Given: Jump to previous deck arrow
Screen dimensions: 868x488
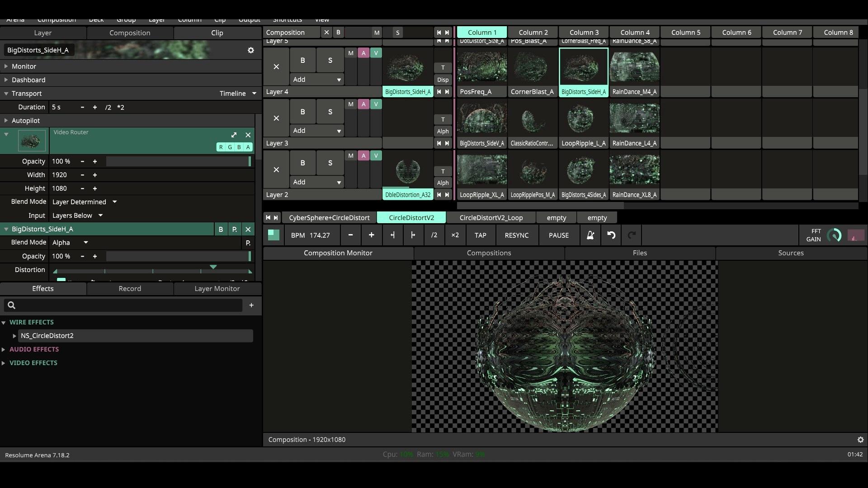Looking at the screenshot, I should coord(268,218).
